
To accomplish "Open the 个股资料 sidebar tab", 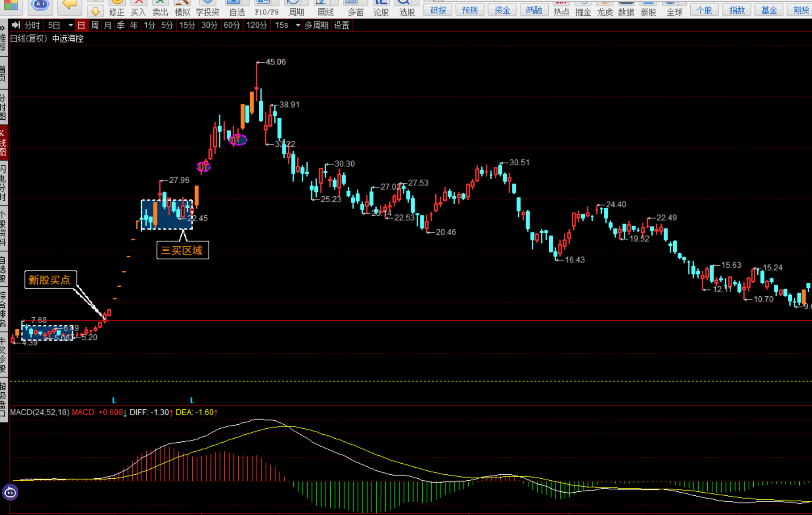I will point(4,228).
